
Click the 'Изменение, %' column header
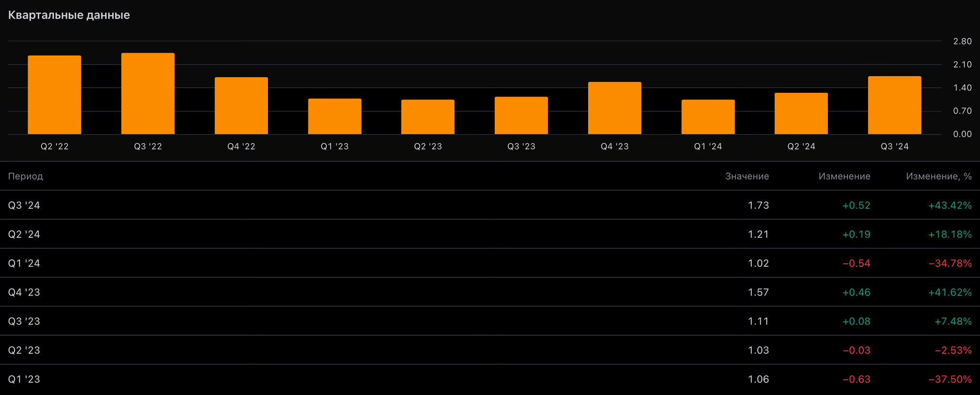(939, 176)
